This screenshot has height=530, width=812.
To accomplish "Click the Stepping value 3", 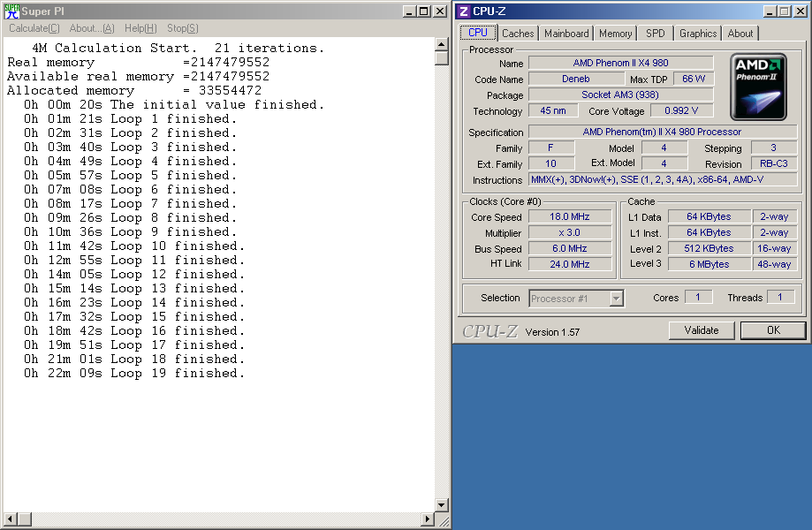I will coord(774,148).
